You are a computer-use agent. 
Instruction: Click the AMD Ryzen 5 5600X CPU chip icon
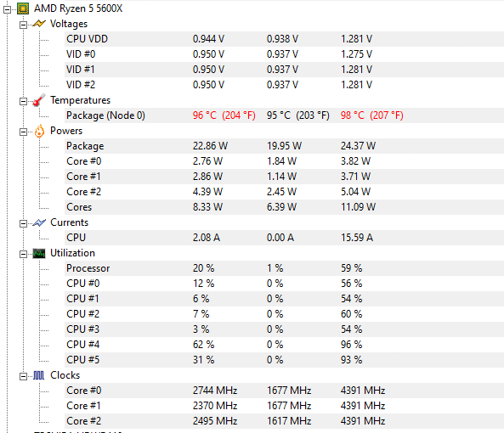[23, 8]
